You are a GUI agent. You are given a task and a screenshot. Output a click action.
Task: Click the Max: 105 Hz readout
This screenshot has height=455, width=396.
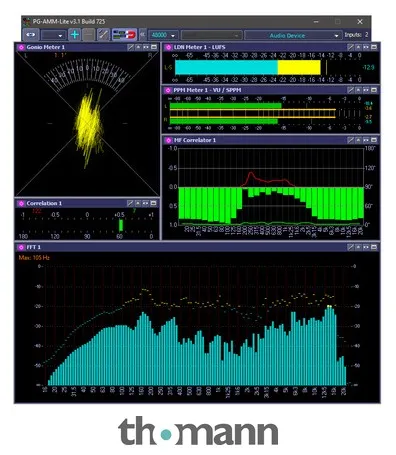point(34,258)
